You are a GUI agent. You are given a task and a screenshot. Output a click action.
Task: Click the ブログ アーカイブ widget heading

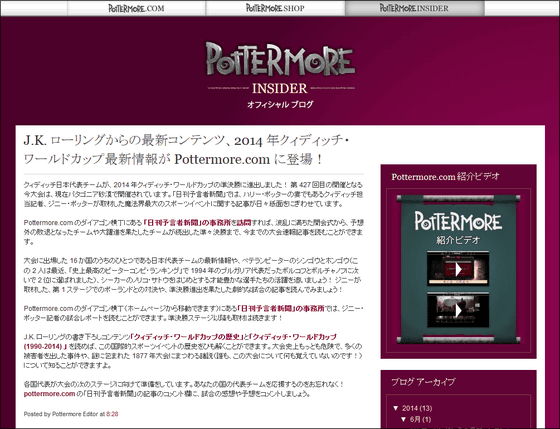point(423,382)
